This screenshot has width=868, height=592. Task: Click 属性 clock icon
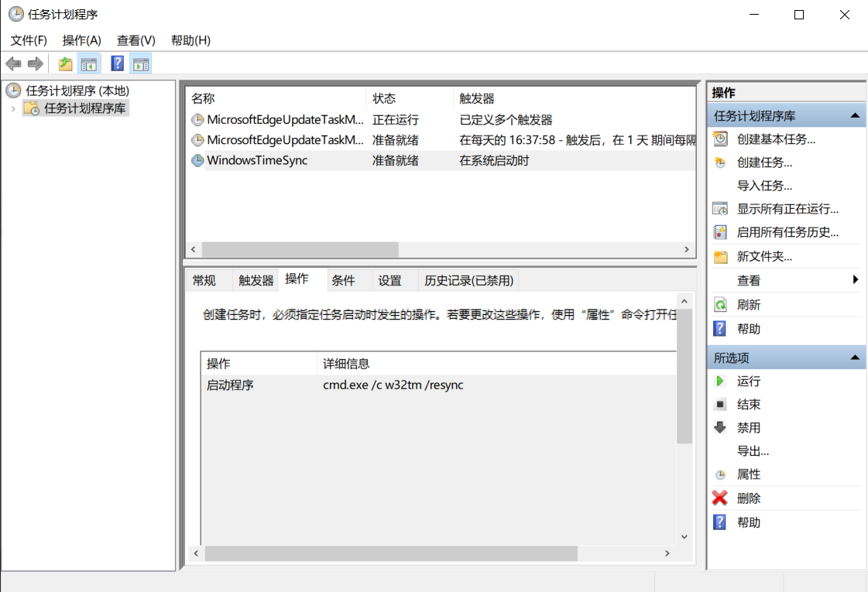pos(720,474)
